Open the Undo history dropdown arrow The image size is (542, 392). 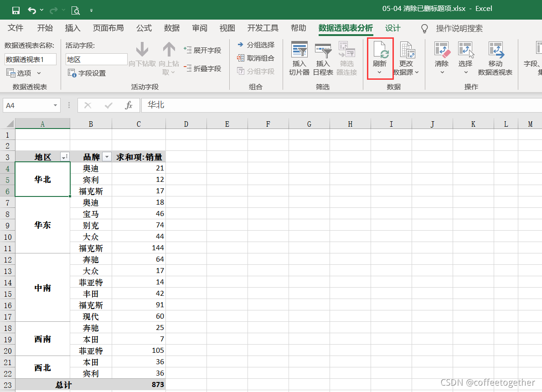42,10
